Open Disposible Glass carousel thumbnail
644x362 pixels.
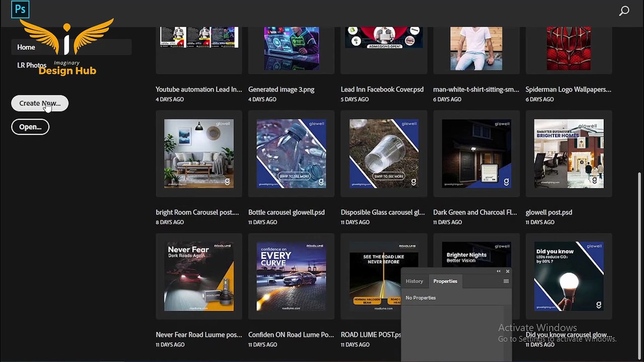(x=384, y=153)
